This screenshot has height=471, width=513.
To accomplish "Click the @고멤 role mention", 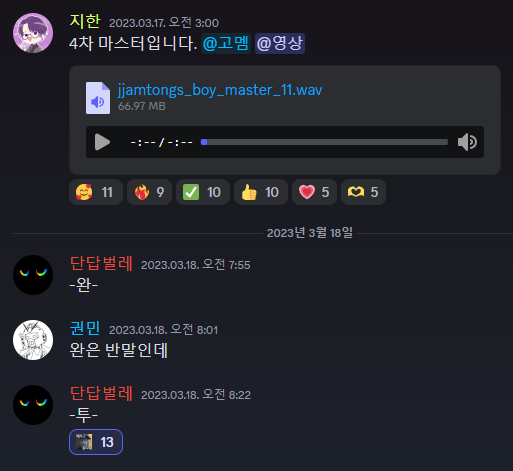I will pyautogui.click(x=226, y=43).
